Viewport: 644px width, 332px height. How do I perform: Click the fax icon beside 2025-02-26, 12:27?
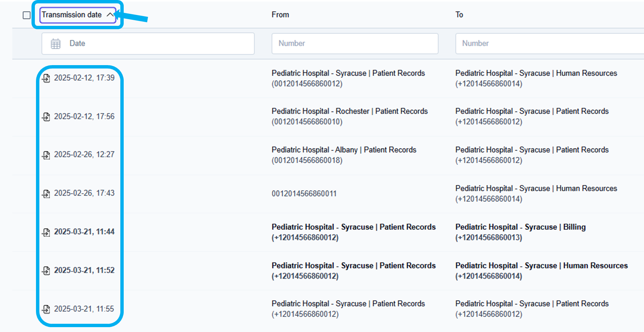click(46, 155)
